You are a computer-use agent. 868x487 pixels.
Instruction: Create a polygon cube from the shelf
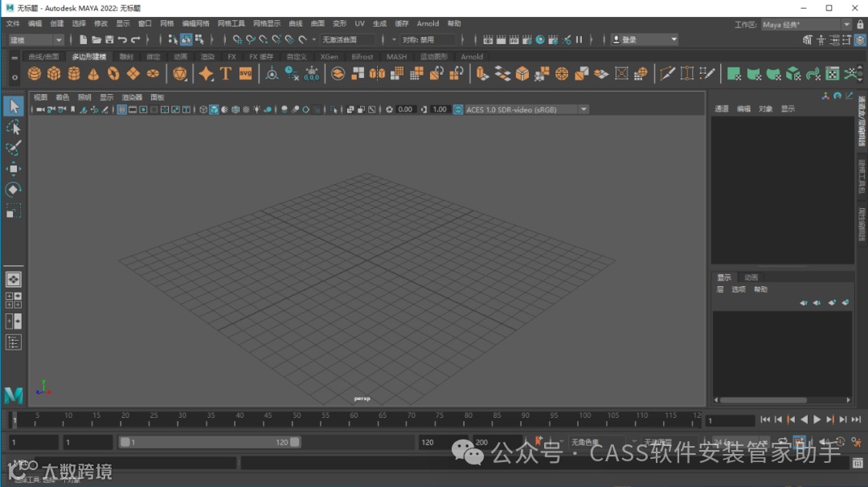tap(54, 74)
